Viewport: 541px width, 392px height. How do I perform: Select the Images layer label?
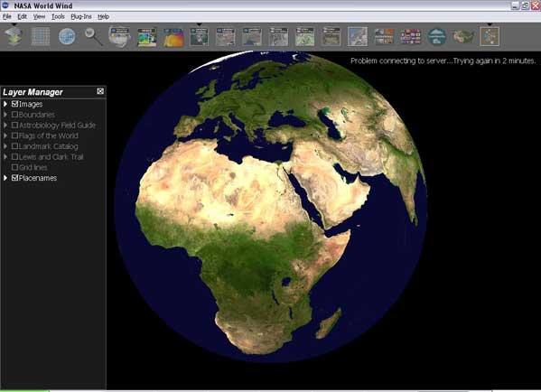pyautogui.click(x=31, y=104)
